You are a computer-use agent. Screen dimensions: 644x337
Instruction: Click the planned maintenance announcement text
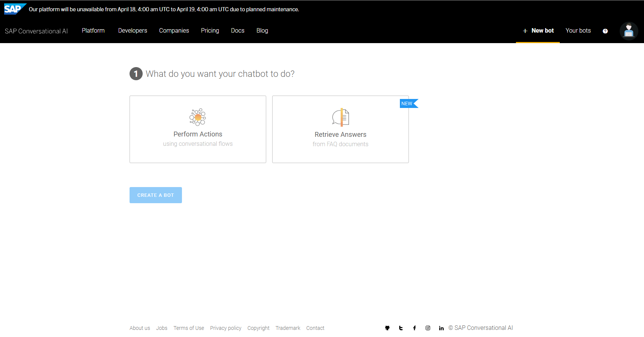164,9
